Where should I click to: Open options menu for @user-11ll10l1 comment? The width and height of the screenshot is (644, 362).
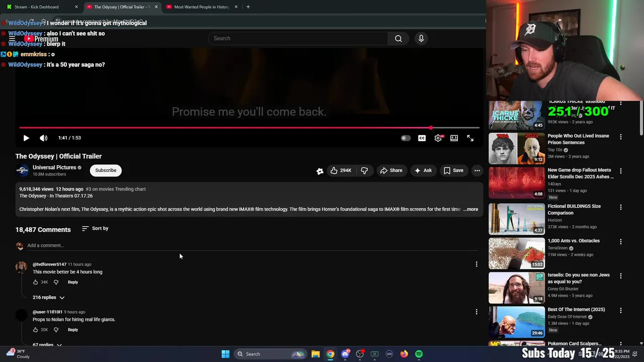coord(476,312)
